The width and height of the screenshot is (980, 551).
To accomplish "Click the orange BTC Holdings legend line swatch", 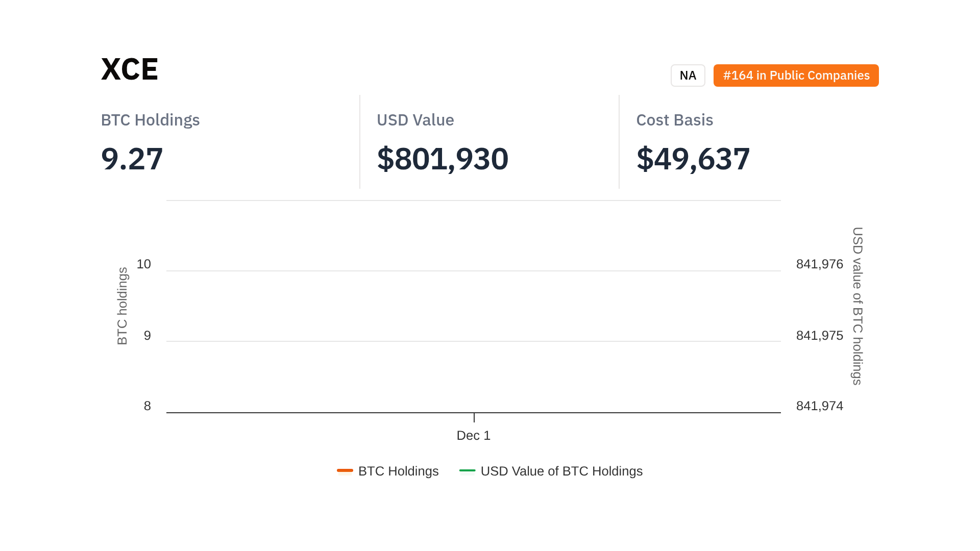I will coord(345,470).
